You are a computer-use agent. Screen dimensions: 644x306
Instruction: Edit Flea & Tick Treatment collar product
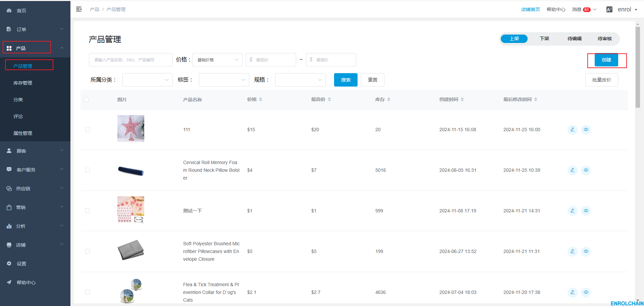[x=573, y=292]
